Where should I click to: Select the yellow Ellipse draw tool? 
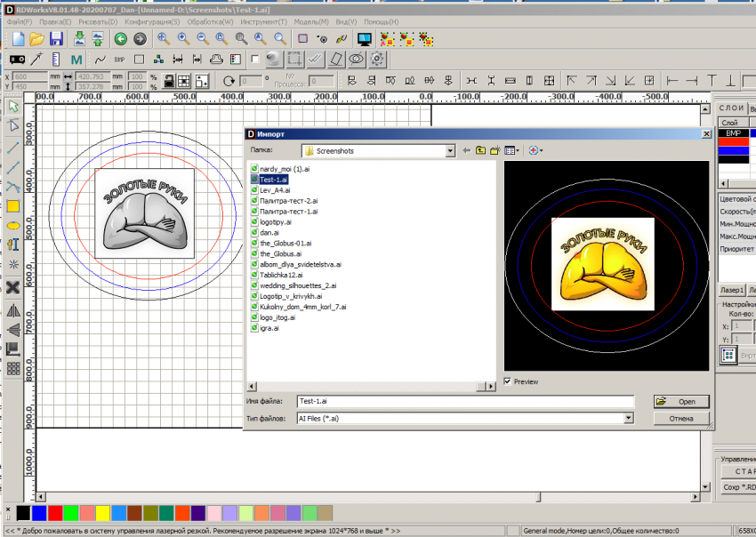pos(13,226)
